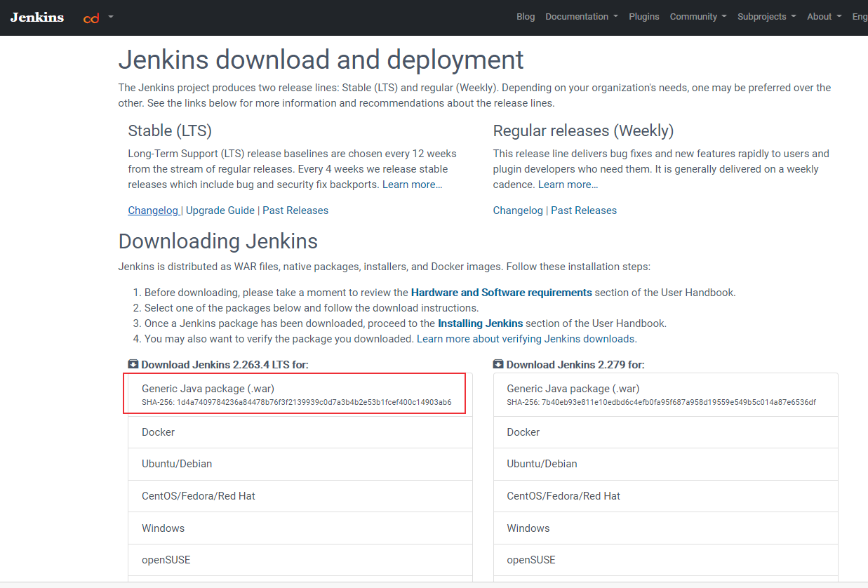868x588 pixels.
Task: Open the Upgrade Guide link
Action: pyautogui.click(x=220, y=211)
